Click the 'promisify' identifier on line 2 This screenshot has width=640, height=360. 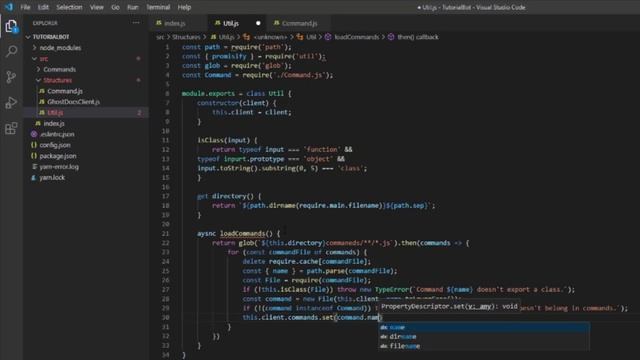pos(229,56)
